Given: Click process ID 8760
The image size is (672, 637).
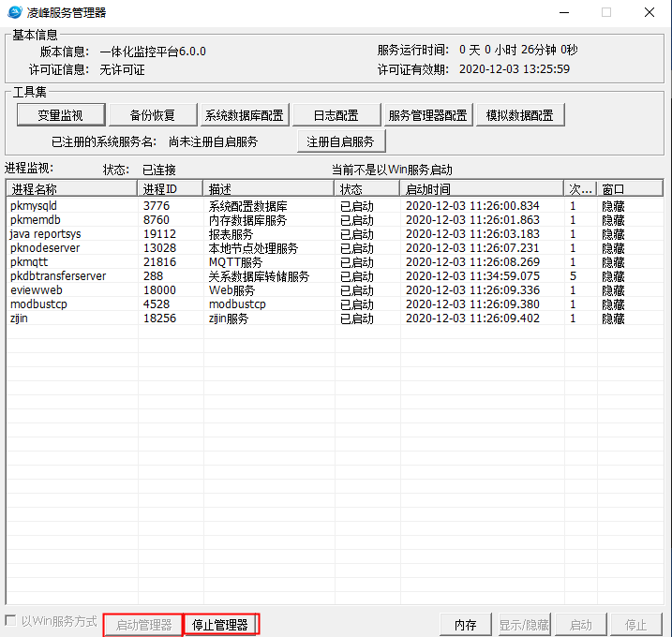Looking at the screenshot, I should pos(157,220).
